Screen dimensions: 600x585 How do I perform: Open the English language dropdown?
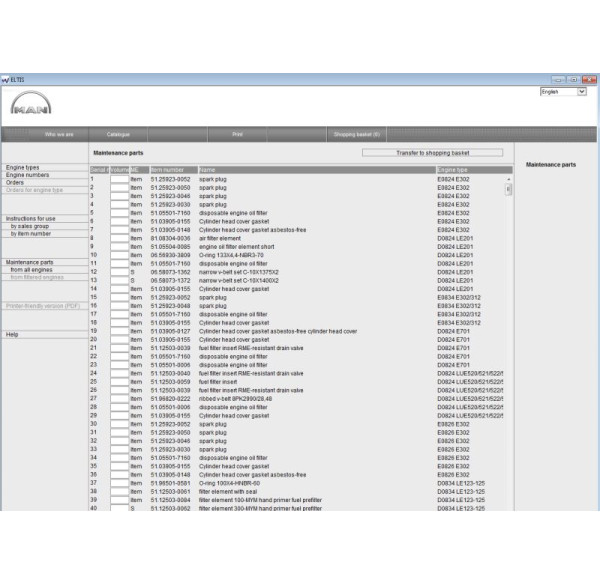pos(562,91)
